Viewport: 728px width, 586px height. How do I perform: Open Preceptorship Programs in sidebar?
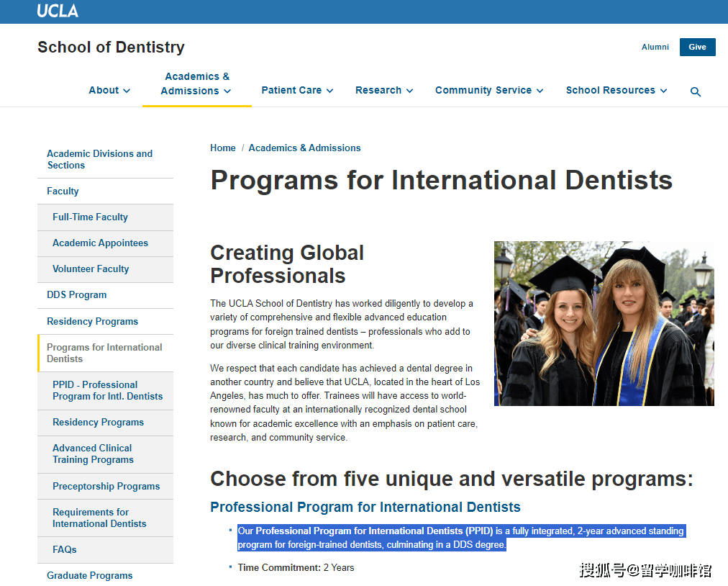coord(106,486)
